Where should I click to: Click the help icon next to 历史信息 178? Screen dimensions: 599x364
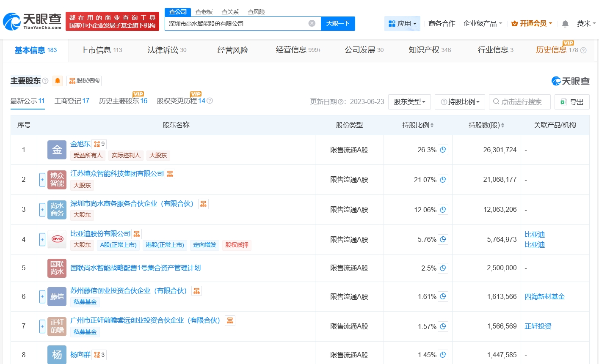583,50
